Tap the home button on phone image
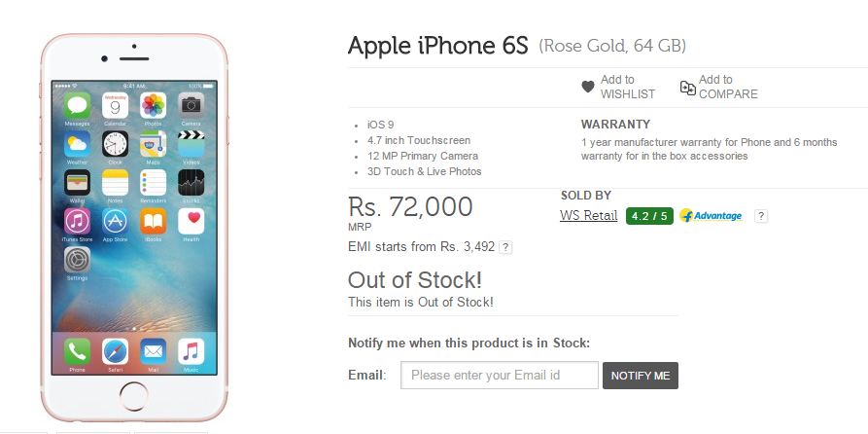 click(x=133, y=398)
